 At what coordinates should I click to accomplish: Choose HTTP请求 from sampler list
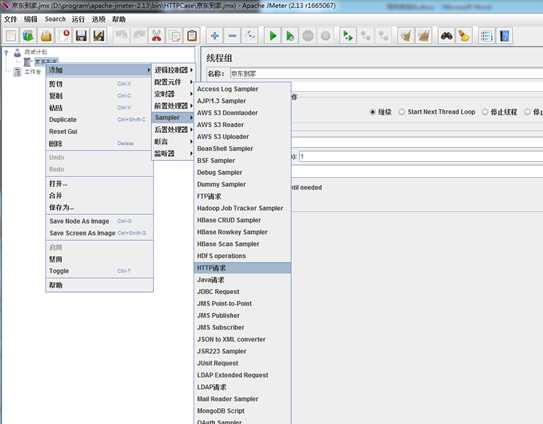242,268
